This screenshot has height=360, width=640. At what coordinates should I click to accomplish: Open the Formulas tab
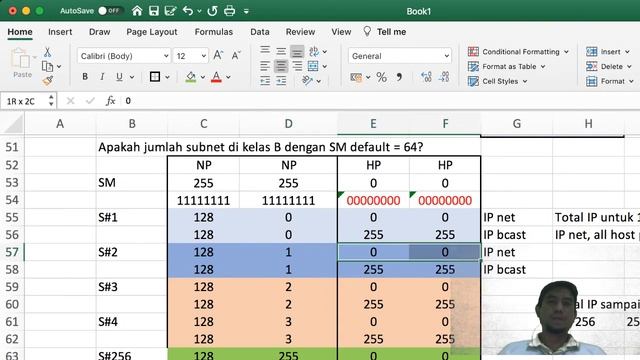click(213, 32)
